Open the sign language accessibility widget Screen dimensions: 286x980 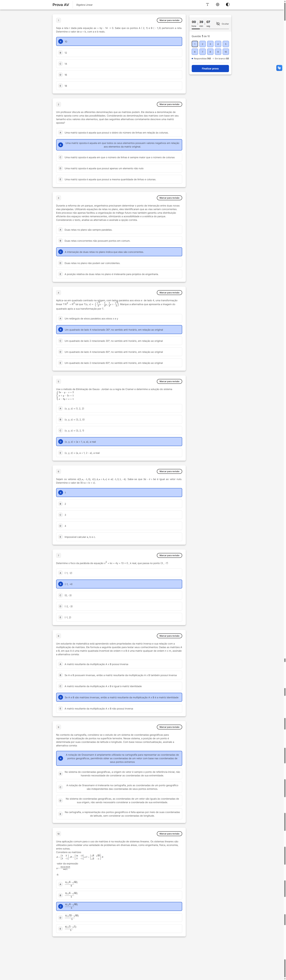pos(279,68)
